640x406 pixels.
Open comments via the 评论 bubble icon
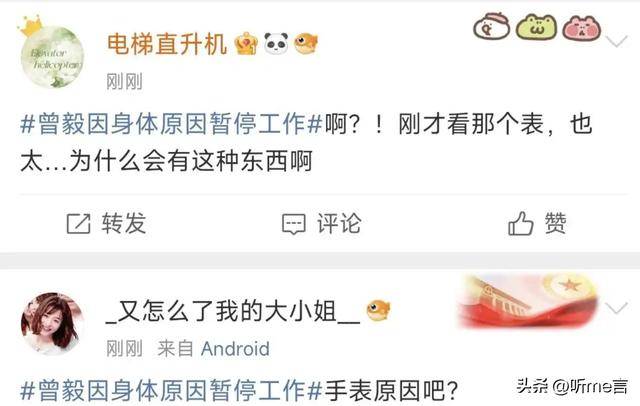tap(293, 224)
